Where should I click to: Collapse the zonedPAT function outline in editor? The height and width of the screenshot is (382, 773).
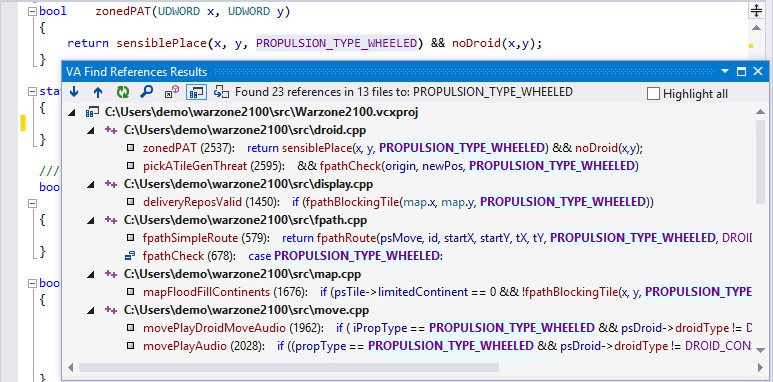(33, 11)
